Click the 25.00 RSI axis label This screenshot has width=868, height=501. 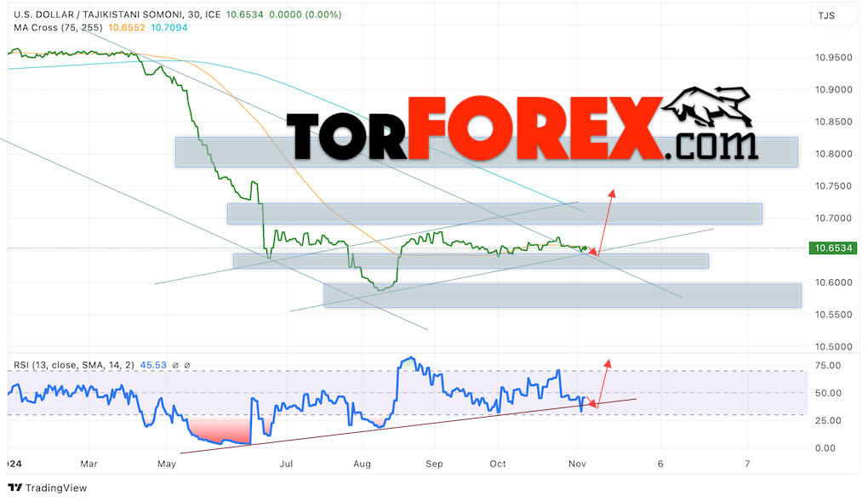[828, 421]
